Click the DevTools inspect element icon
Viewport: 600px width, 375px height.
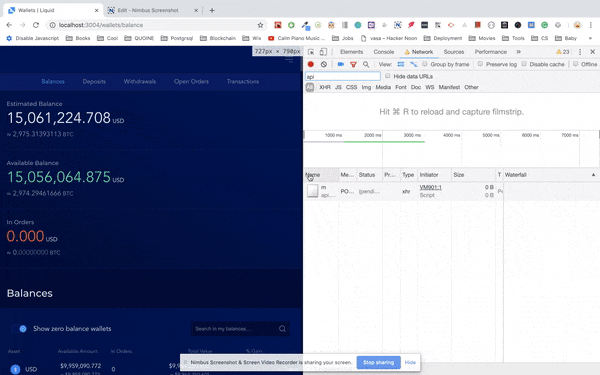[311, 52]
